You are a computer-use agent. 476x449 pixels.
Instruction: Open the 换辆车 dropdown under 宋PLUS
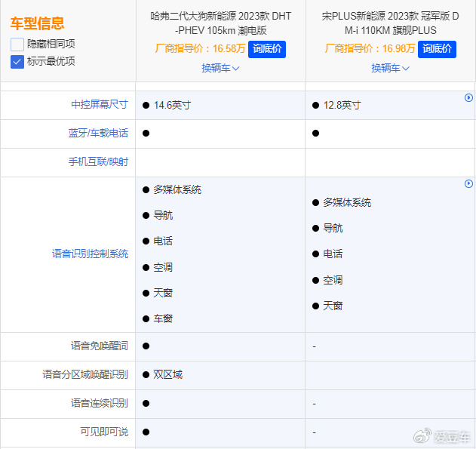390,68
